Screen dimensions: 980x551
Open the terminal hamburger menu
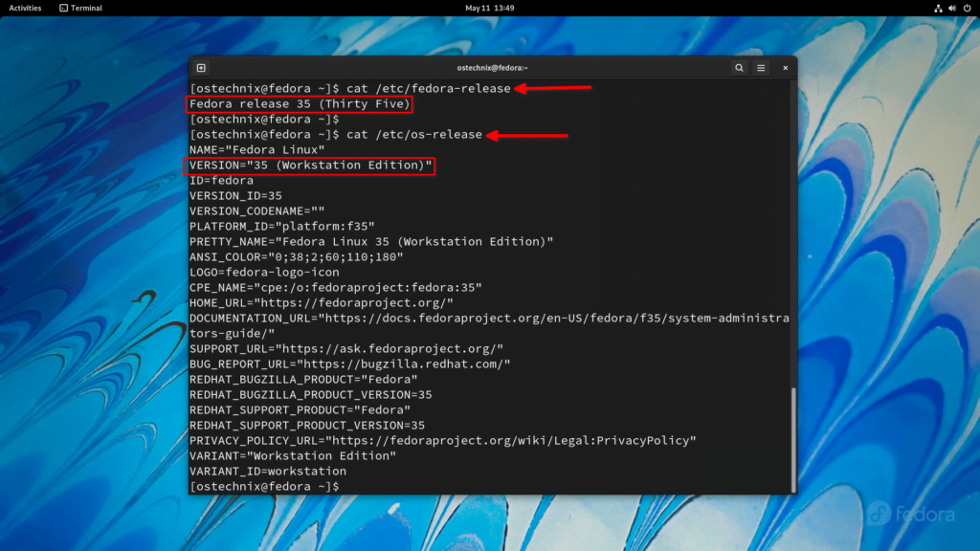[761, 68]
